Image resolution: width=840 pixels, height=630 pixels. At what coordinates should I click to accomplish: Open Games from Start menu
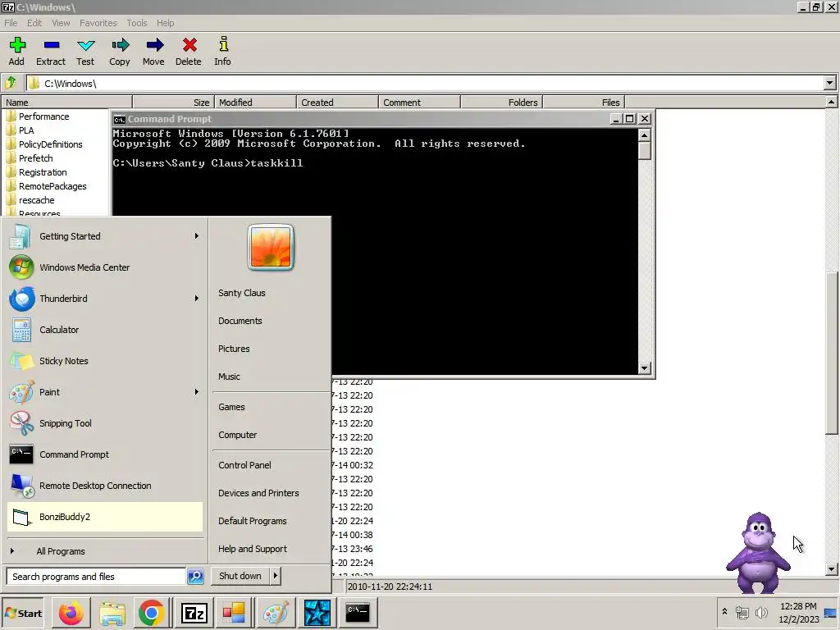pyautogui.click(x=231, y=407)
